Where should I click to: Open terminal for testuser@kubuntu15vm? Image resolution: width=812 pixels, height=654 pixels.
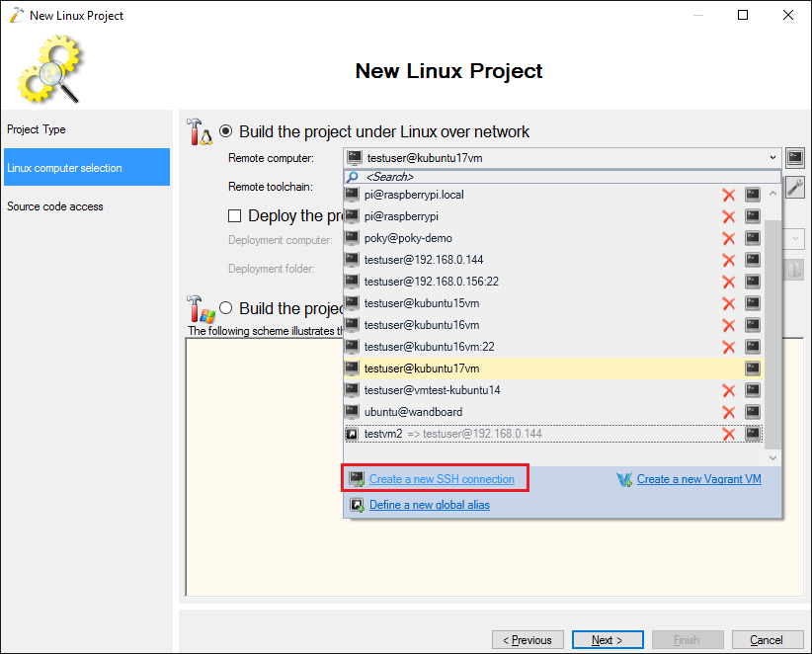coord(753,303)
